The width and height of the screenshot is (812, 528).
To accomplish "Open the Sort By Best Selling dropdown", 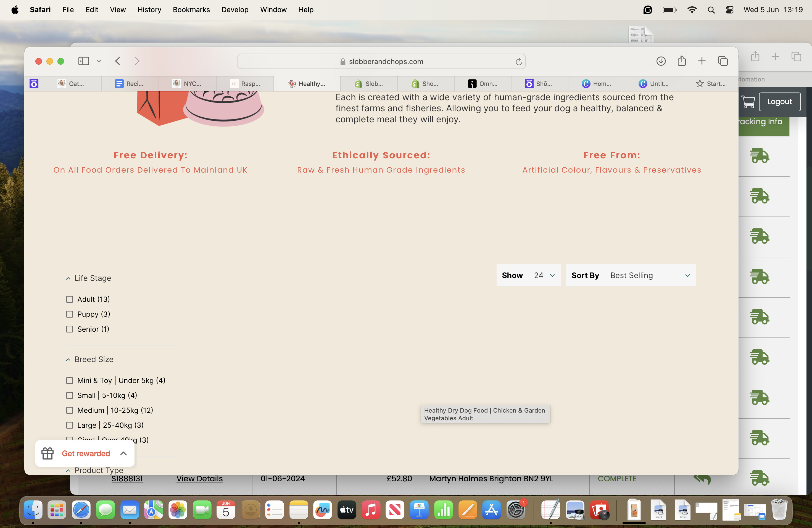I will pyautogui.click(x=631, y=275).
